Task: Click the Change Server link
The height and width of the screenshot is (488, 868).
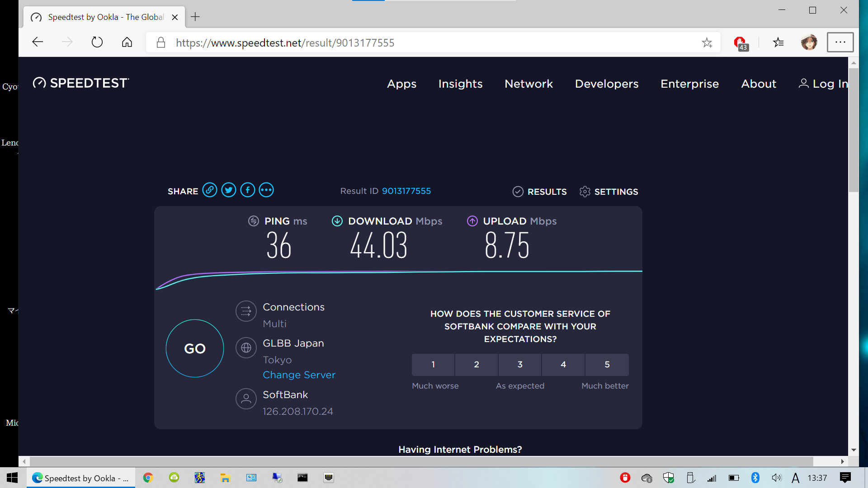Action: click(299, 375)
